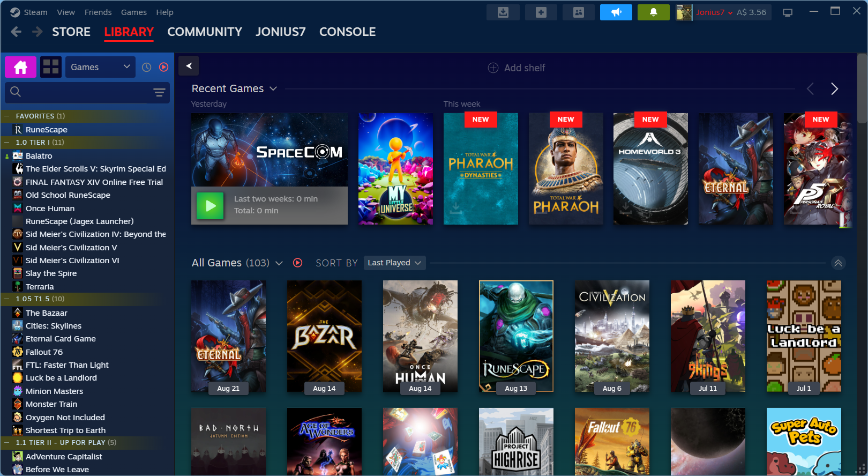Screen dimensions: 868x476
Task: Collapse the 1.0 Tier I category
Action: pyautogui.click(x=7, y=142)
